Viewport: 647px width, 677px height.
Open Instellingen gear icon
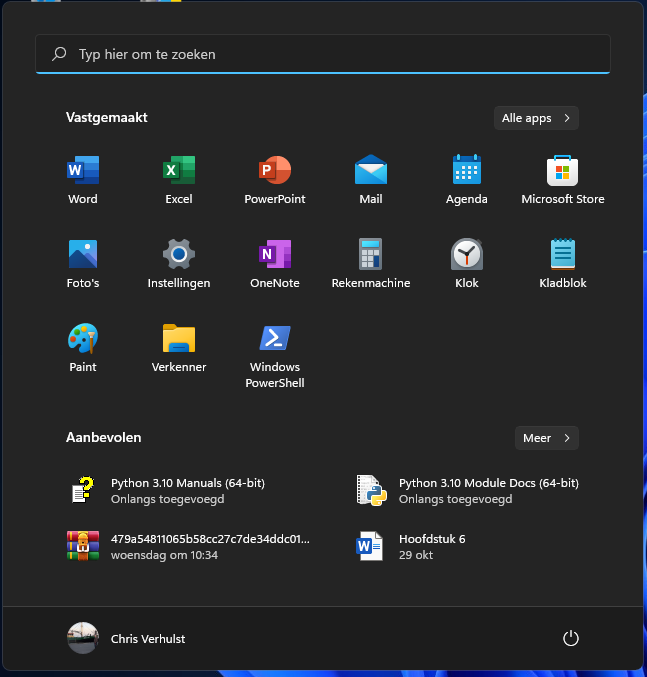tap(179, 254)
